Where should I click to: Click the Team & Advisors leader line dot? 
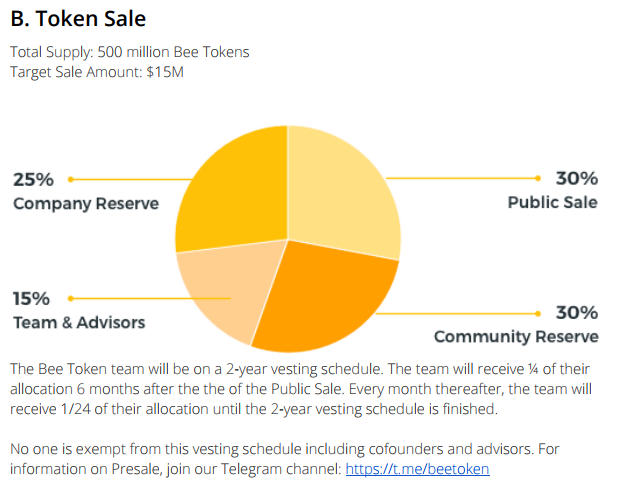71,299
